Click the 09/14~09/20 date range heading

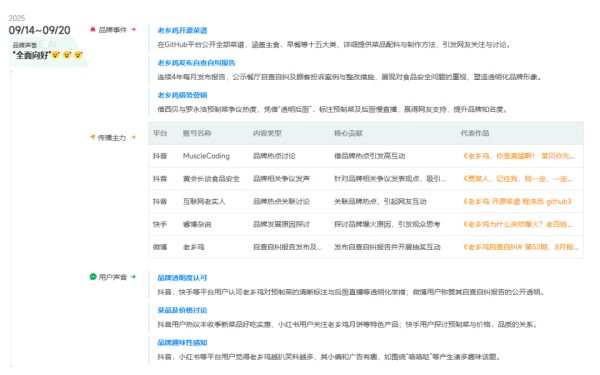coord(39,30)
